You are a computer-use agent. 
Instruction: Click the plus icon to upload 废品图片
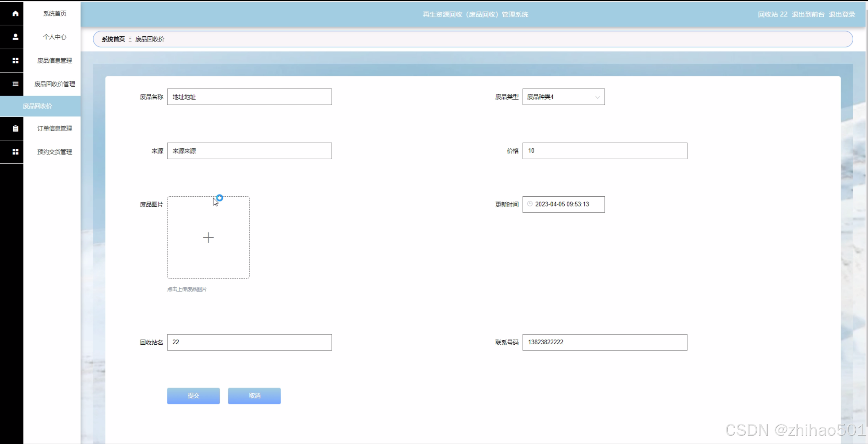[208, 237]
